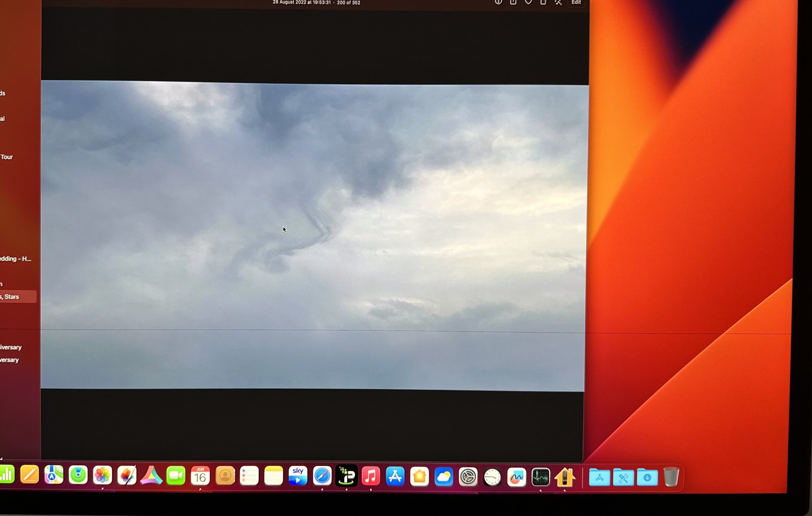Screen dimensions: 812x516
Task: Click the Rotate photo icon
Action: (x=543, y=2)
